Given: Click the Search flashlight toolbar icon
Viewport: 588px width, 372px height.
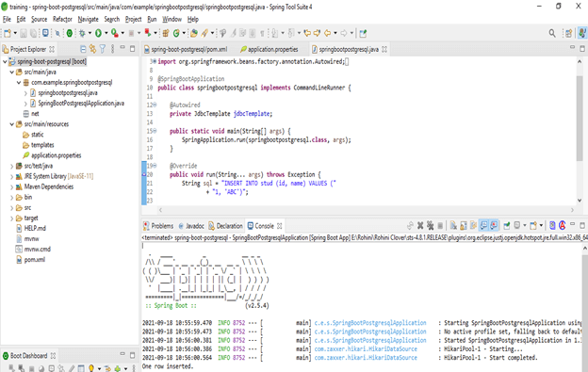Looking at the screenshot, I should pyautogui.click(x=204, y=33).
